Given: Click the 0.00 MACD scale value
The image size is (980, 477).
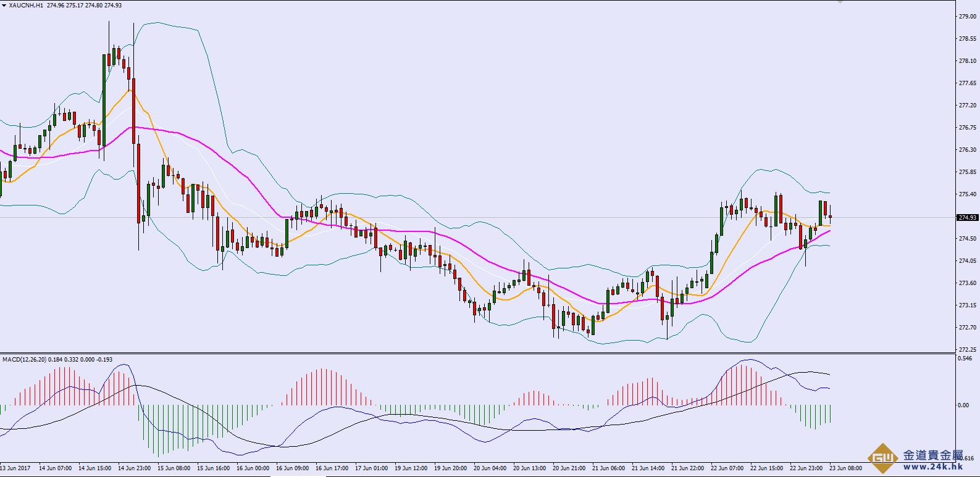Looking at the screenshot, I should click(x=963, y=405).
